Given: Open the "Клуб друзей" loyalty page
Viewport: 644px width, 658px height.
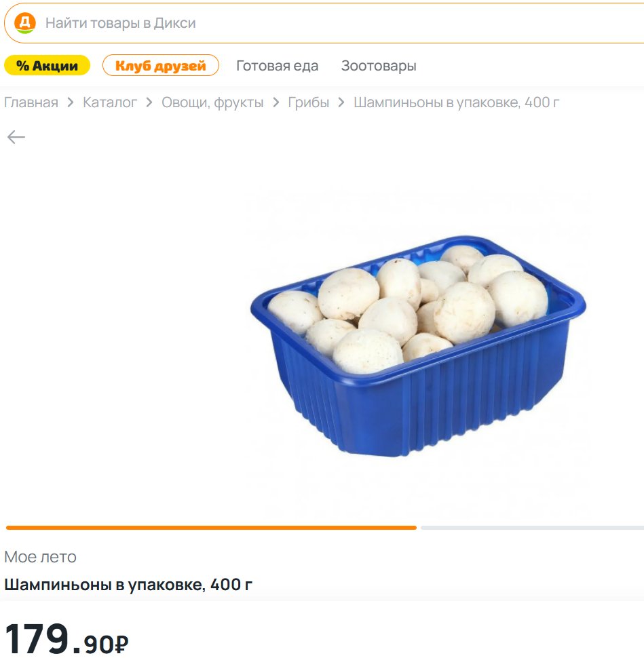Looking at the screenshot, I should 161,66.
